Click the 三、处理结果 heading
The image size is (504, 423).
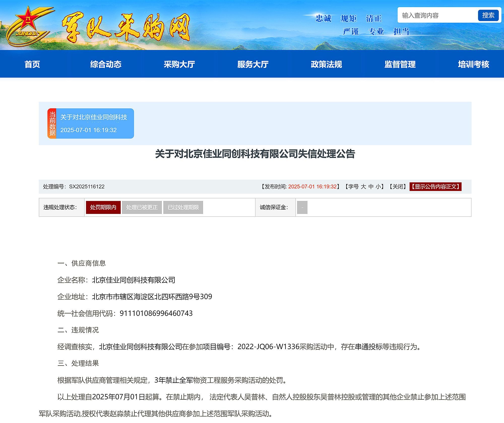78,363
